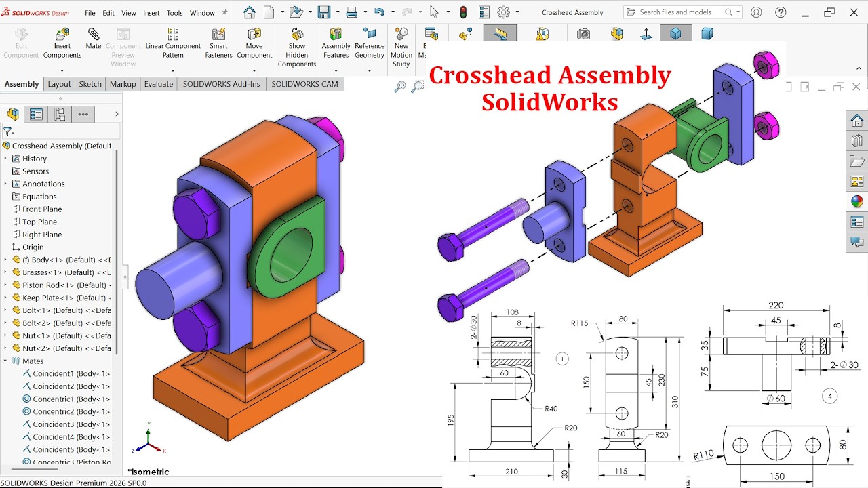
Task: Start a New Motion Study
Action: [x=401, y=47]
